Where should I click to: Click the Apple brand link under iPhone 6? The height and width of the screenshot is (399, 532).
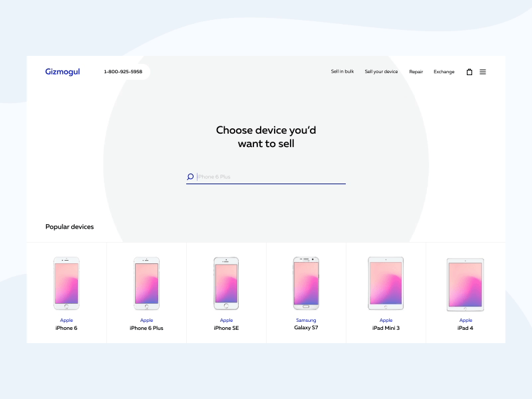[66, 320]
